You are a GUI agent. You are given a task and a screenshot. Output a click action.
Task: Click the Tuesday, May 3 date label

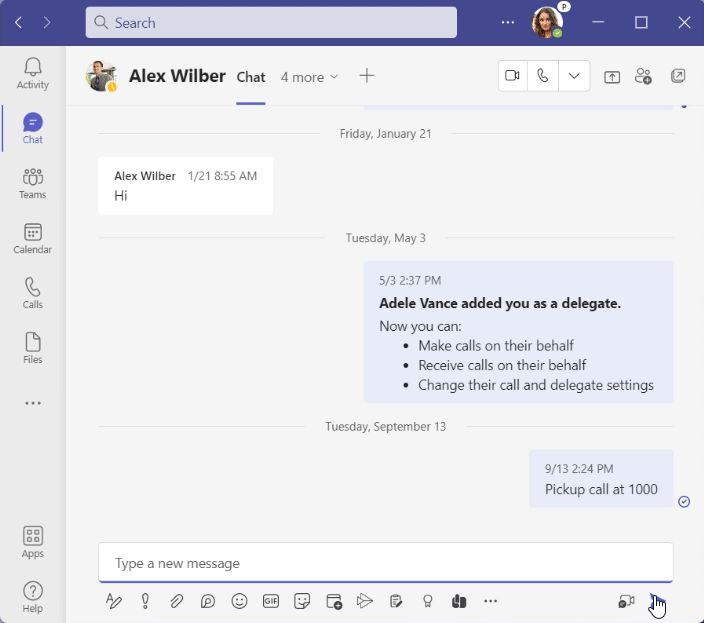click(385, 238)
